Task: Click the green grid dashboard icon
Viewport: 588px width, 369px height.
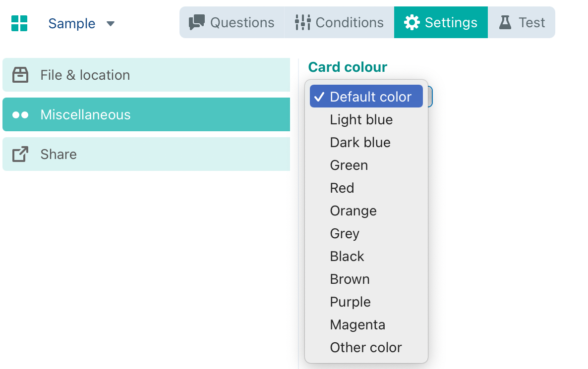Action: pos(19,23)
